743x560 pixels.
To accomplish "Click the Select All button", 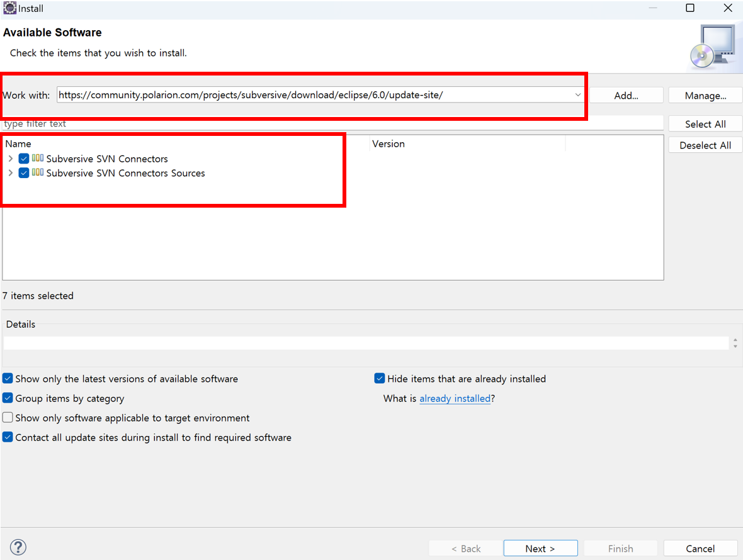I will pyautogui.click(x=705, y=124).
